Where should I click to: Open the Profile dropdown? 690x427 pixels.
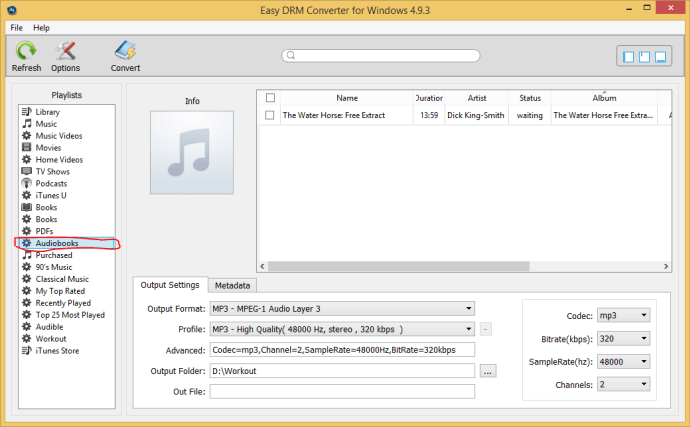pos(342,329)
